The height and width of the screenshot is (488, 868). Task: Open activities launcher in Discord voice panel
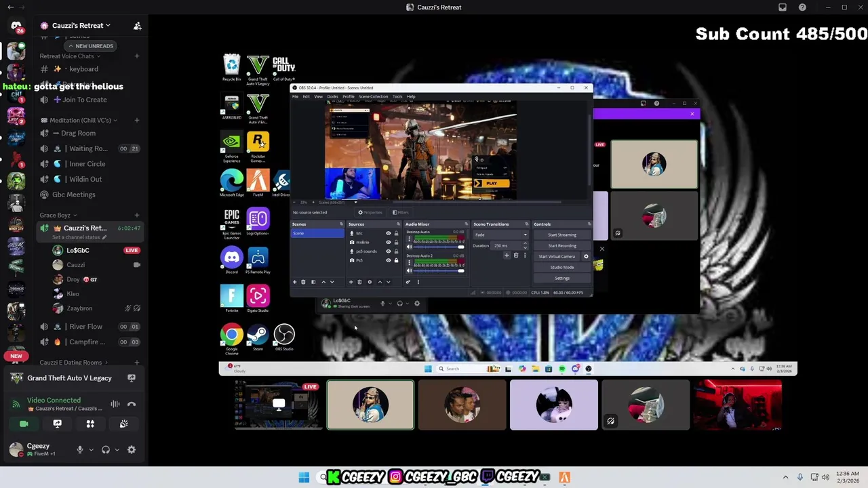click(90, 424)
